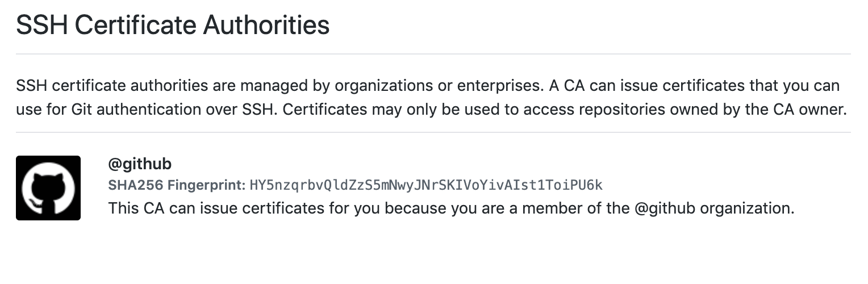Screen dimensions: 868x284
Task: Click the words "organizations or enterprises"
Action: (432, 86)
